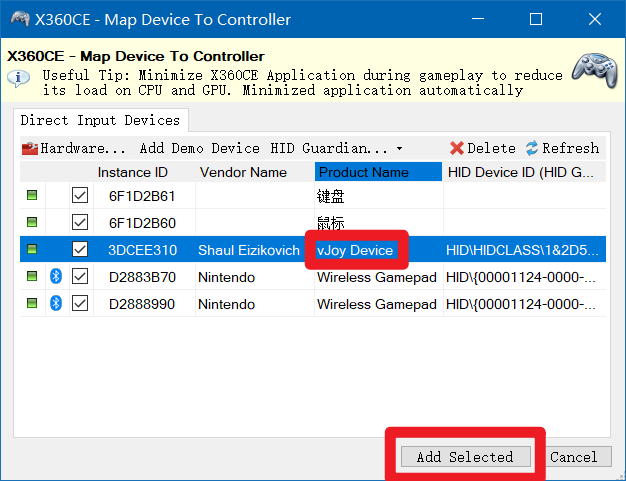
Task: Click the gamepad image in header
Action: [595, 69]
